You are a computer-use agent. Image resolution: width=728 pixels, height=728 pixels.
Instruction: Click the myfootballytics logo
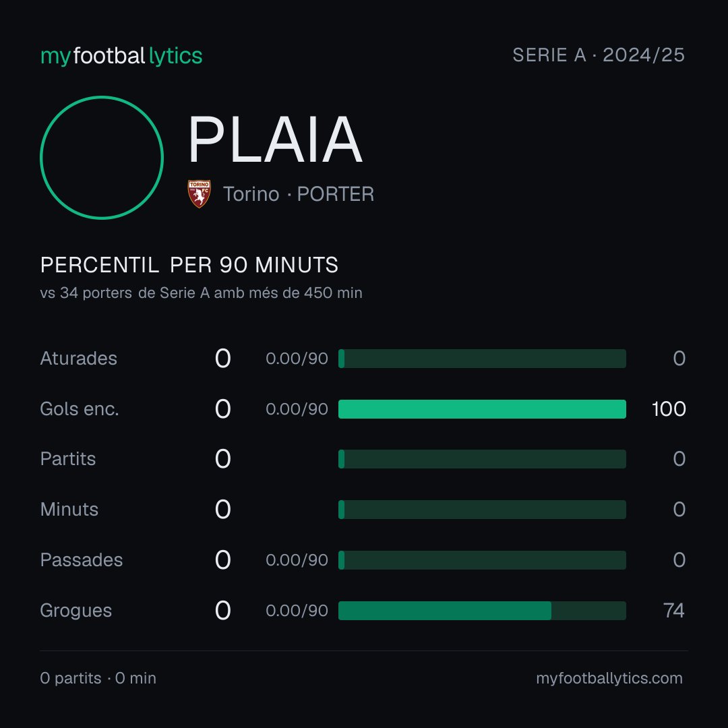pos(121,56)
